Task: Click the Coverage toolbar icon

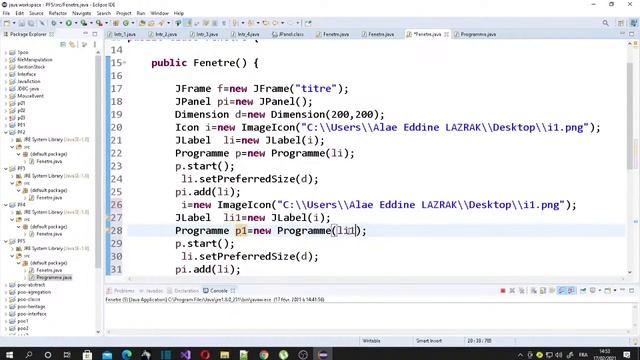Action: [x=84, y=23]
